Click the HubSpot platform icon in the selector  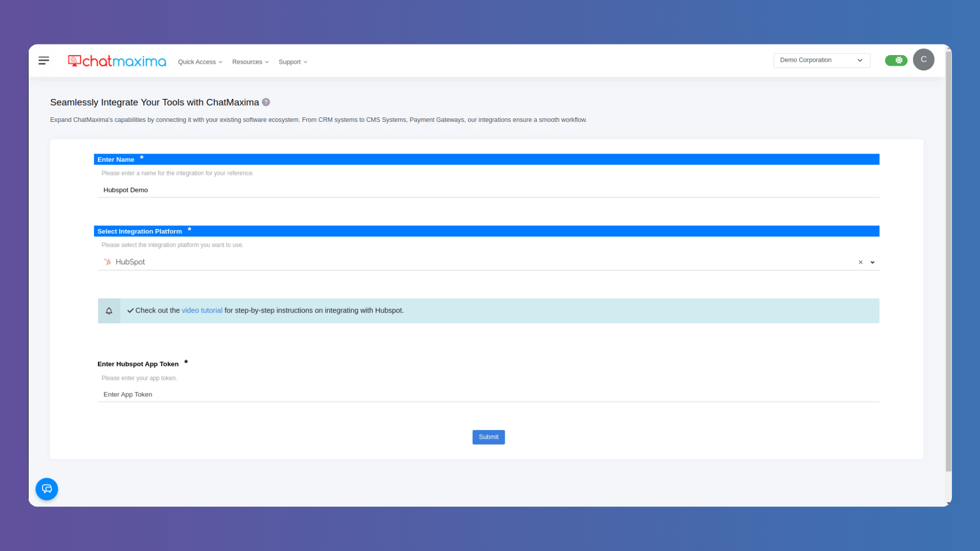click(x=107, y=262)
